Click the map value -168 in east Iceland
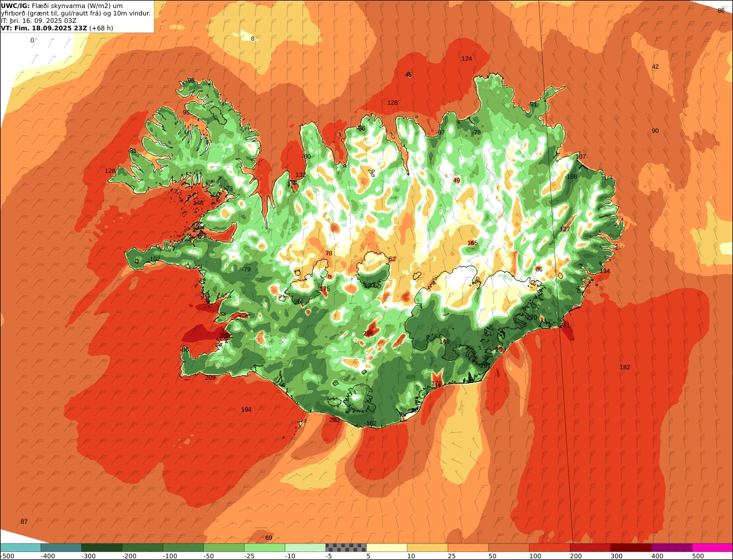733x560 pixels. 571,177
